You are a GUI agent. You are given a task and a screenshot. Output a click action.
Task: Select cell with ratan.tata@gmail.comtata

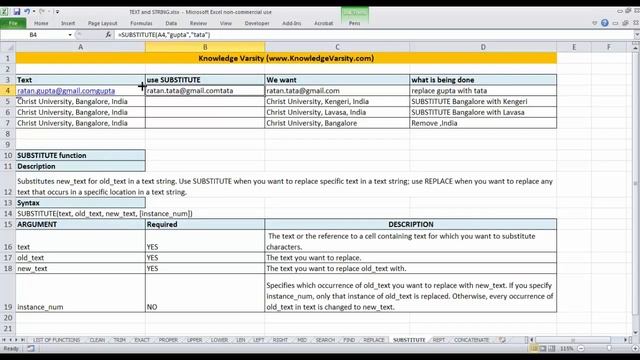coord(205,91)
